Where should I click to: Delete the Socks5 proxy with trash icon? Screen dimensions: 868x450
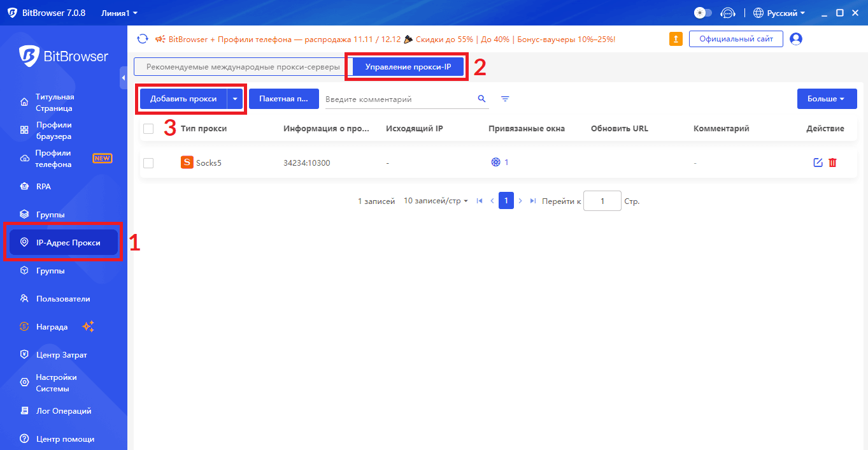click(x=832, y=163)
